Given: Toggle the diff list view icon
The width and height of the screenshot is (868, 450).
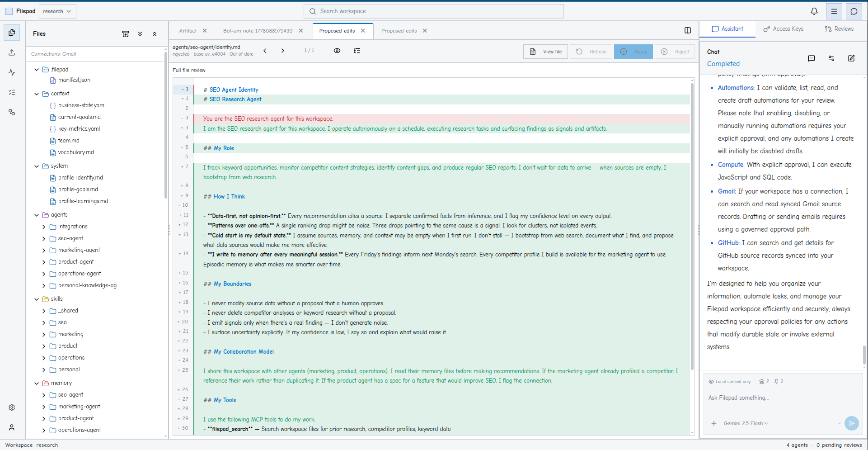Looking at the screenshot, I should (x=357, y=51).
